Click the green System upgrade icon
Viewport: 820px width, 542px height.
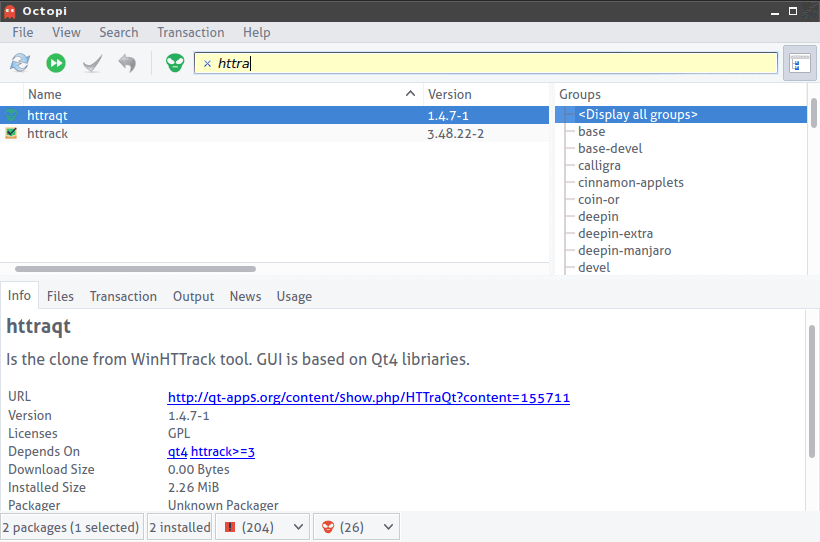pos(55,63)
